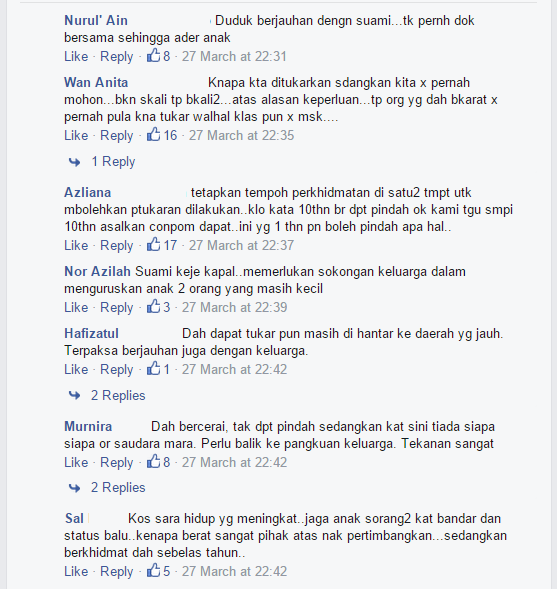557x589 pixels.
Task: Expand 2 Replies under Murnira comment
Action: [x=118, y=488]
